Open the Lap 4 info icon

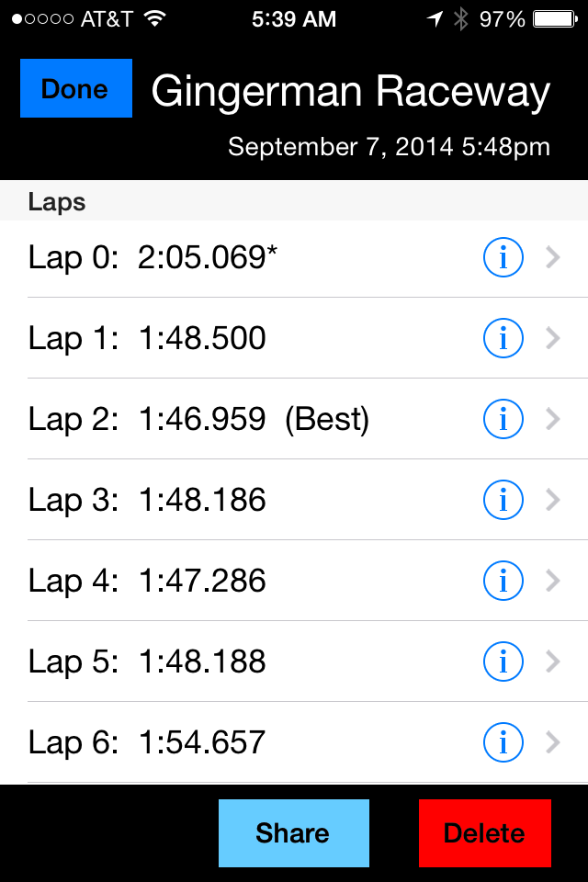coord(503,582)
